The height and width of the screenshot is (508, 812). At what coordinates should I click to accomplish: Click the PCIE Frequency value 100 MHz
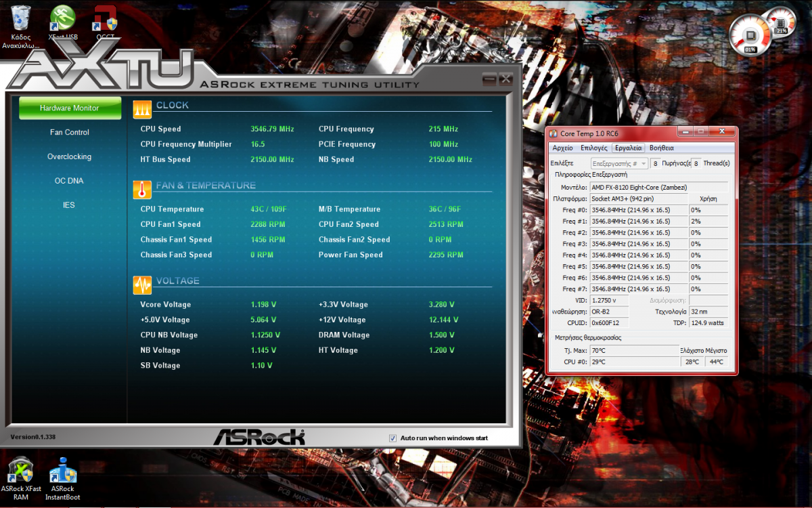click(x=444, y=144)
